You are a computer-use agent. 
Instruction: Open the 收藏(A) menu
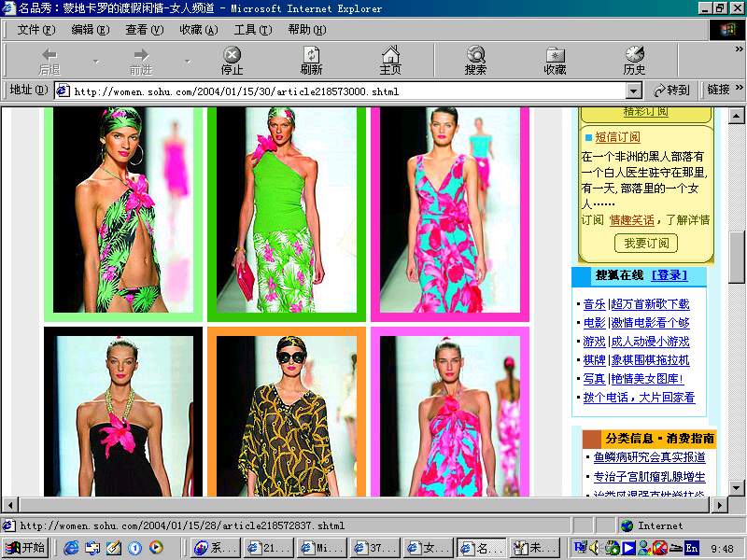(x=199, y=30)
